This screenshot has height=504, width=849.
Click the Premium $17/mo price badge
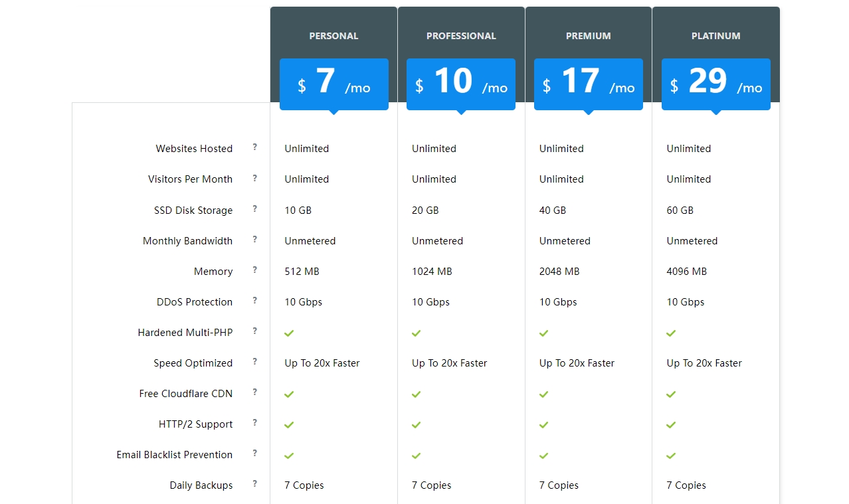(588, 84)
